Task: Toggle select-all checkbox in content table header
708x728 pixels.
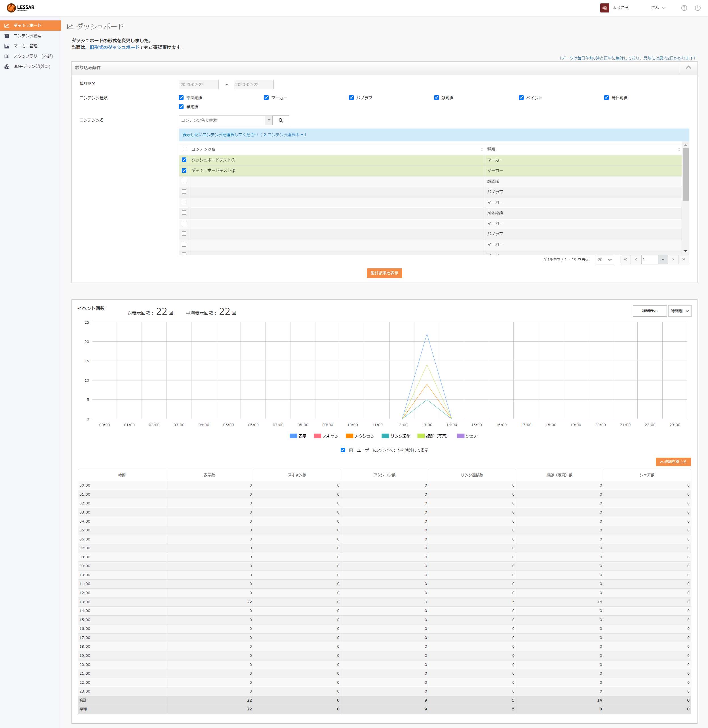Action: pos(184,149)
